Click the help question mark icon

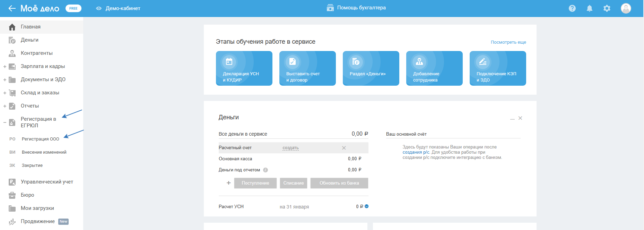pyautogui.click(x=572, y=8)
